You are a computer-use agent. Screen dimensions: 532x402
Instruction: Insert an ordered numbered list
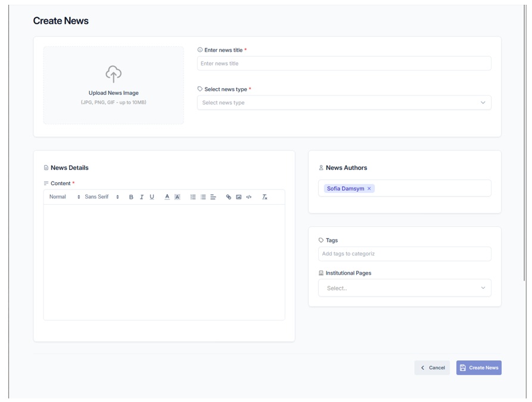tap(192, 197)
